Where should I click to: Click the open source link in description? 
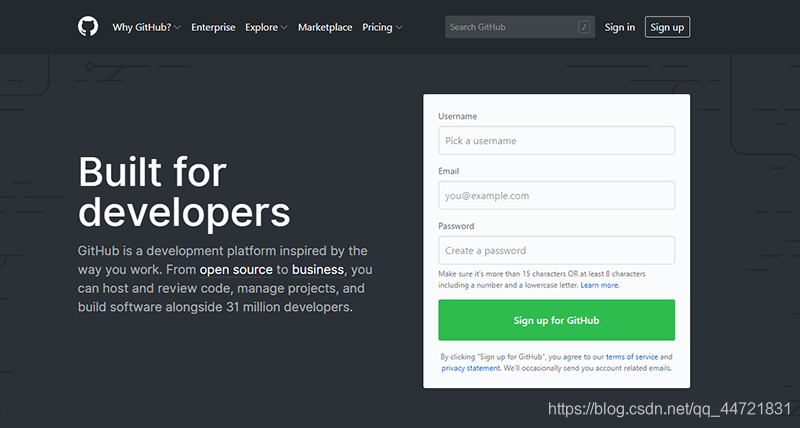[236, 269]
